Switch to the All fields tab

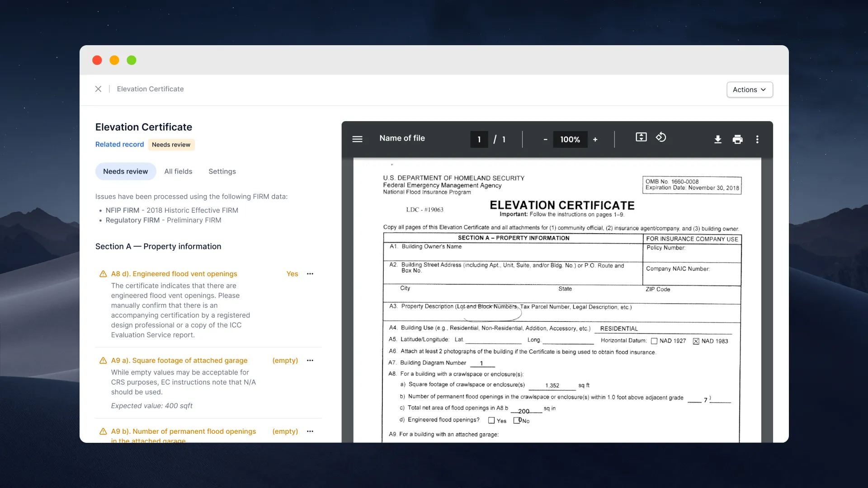(178, 172)
